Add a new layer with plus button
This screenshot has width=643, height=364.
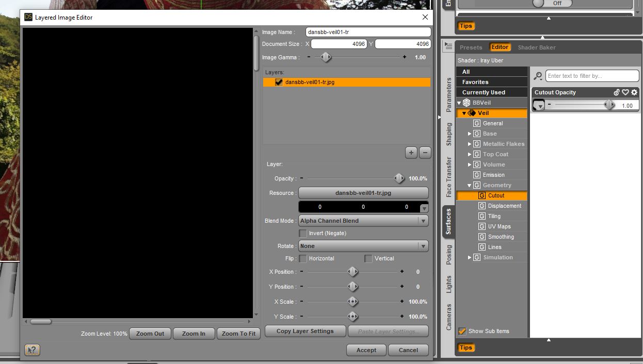click(411, 152)
